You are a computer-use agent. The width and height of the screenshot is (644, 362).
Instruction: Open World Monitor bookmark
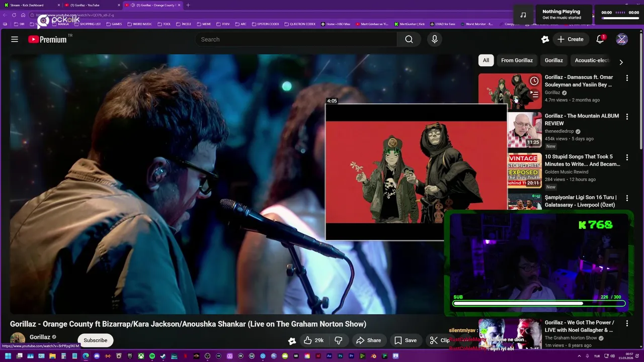coord(476,24)
